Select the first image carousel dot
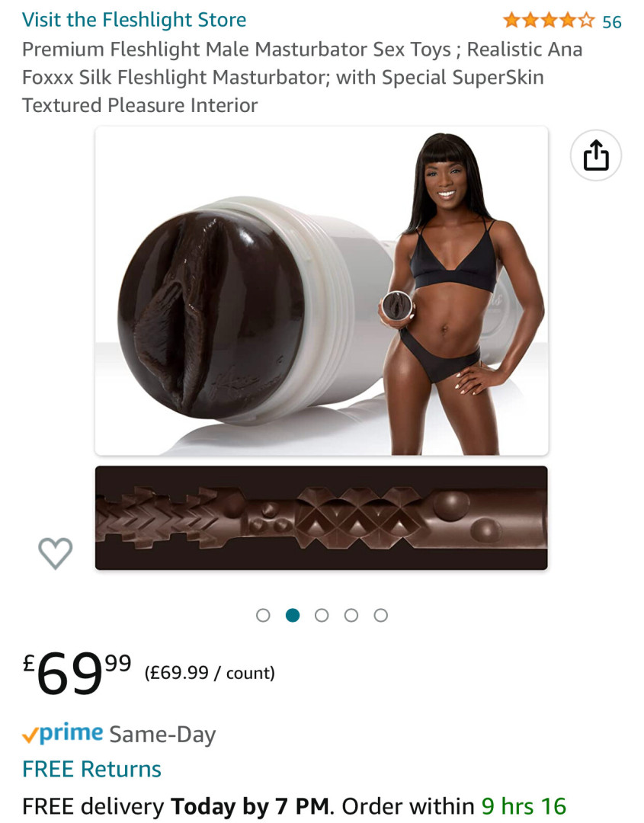The height and width of the screenshot is (823, 644). [x=263, y=615]
